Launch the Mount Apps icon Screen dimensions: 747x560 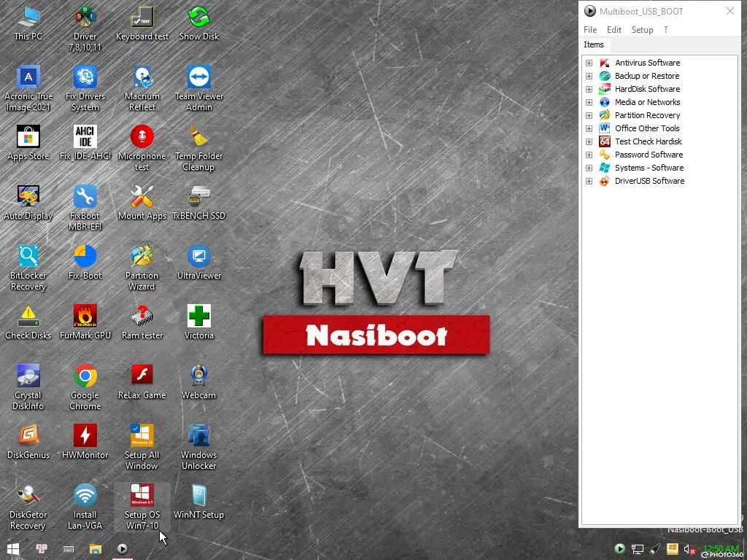point(142,203)
